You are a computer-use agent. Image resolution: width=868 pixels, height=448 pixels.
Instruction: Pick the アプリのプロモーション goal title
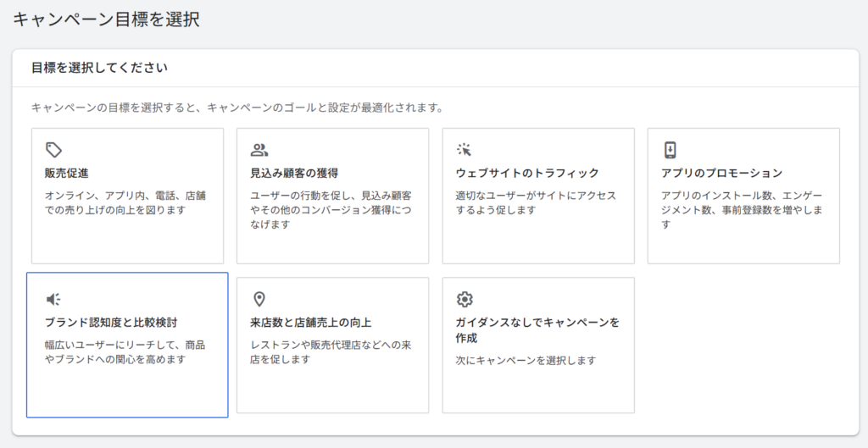tap(721, 174)
